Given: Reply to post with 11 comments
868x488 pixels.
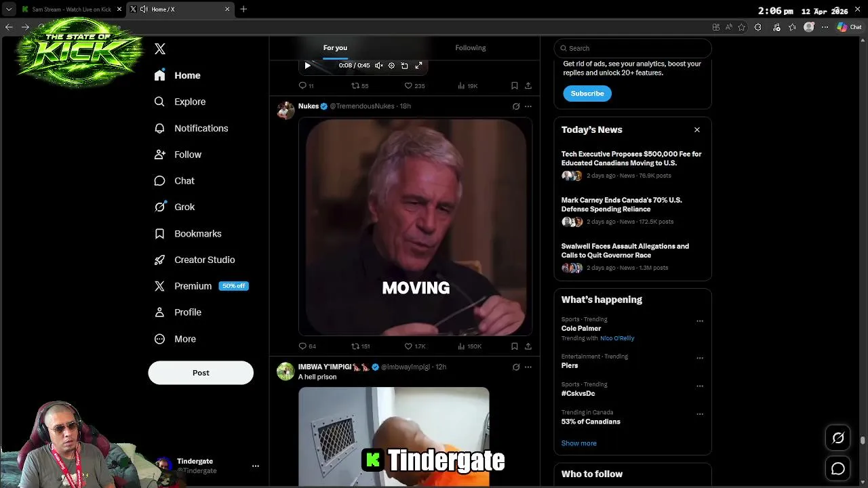Looking at the screenshot, I should tap(307, 86).
